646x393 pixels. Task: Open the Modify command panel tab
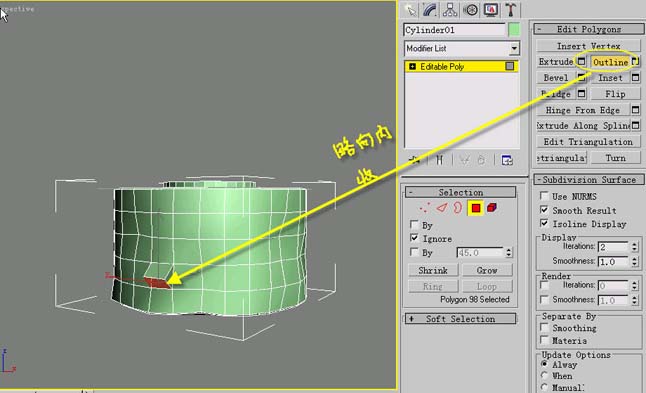click(430, 9)
